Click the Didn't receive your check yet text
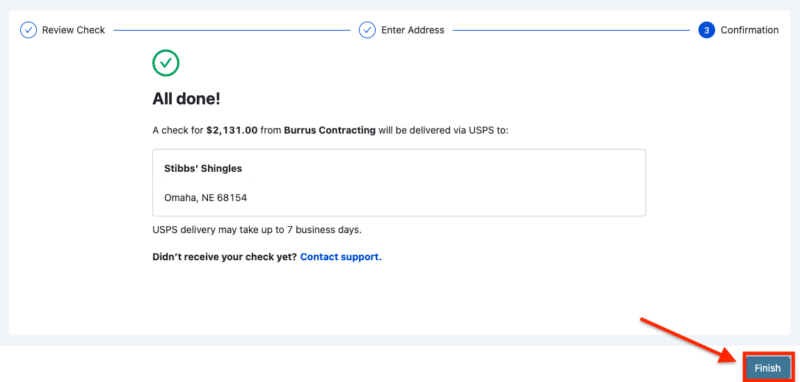Image resolution: width=800 pixels, height=382 pixels. click(x=224, y=257)
